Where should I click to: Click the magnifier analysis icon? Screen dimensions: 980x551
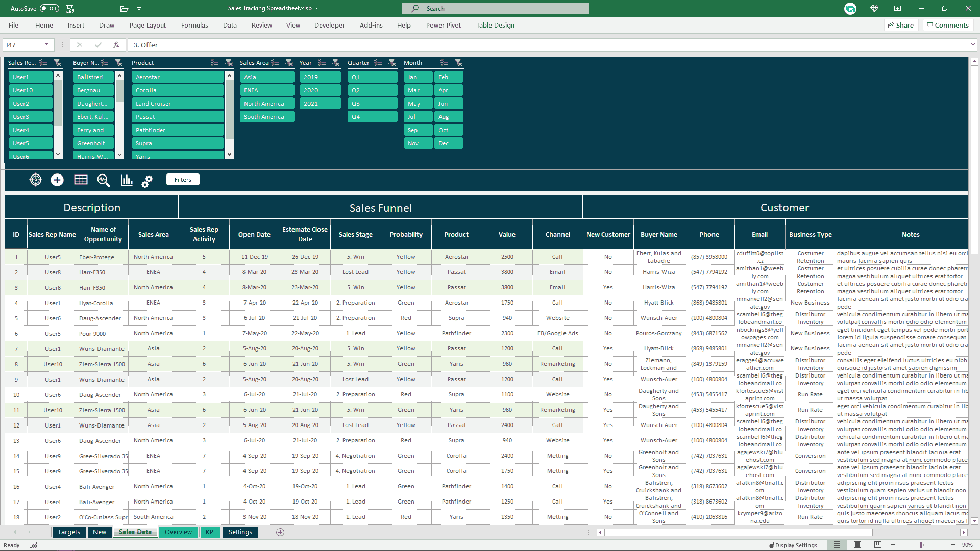(x=104, y=180)
